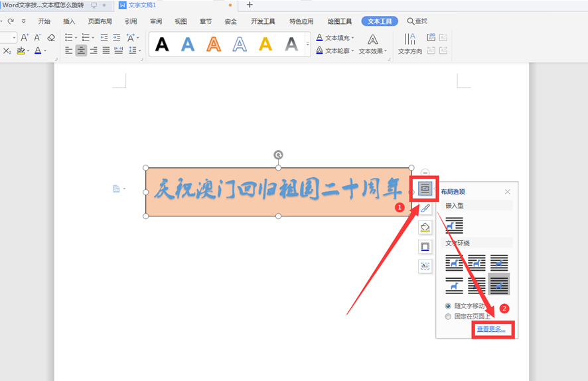Open the font size combo box arrow
The image size is (588, 381).
point(14,37)
